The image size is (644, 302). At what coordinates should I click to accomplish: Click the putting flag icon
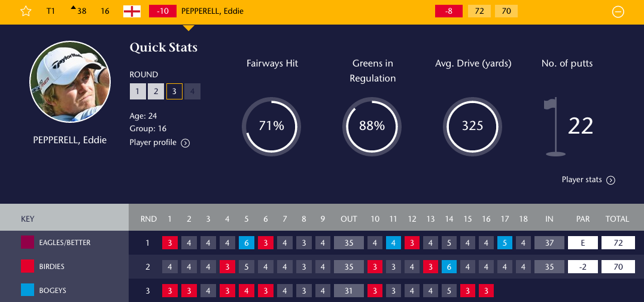[x=554, y=127]
